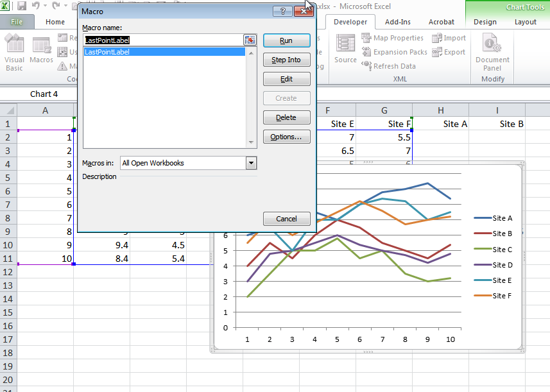Open the Chart Tools Design tab
The width and height of the screenshot is (550, 392).
pos(485,22)
